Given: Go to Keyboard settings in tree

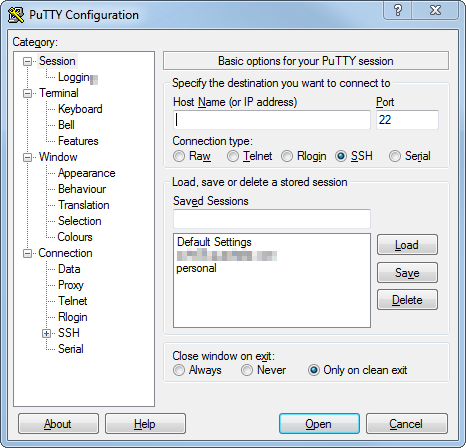Looking at the screenshot, I should pyautogui.click(x=80, y=109).
